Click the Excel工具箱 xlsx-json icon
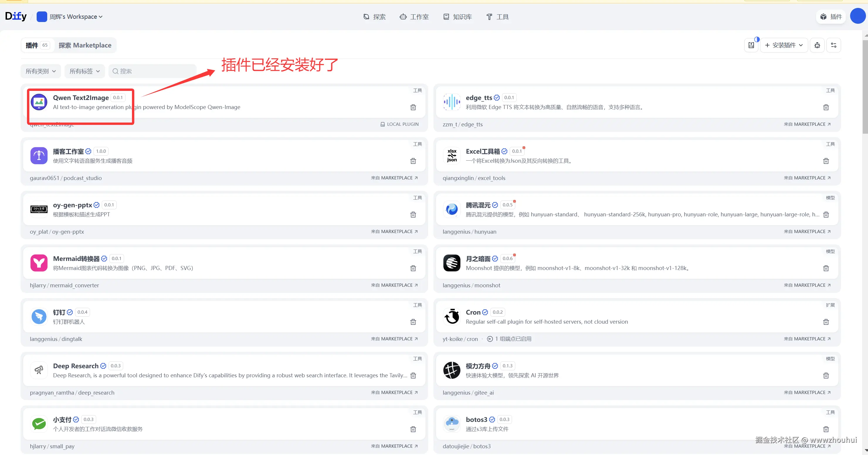Screen dimensions: 868x455 pos(452,156)
